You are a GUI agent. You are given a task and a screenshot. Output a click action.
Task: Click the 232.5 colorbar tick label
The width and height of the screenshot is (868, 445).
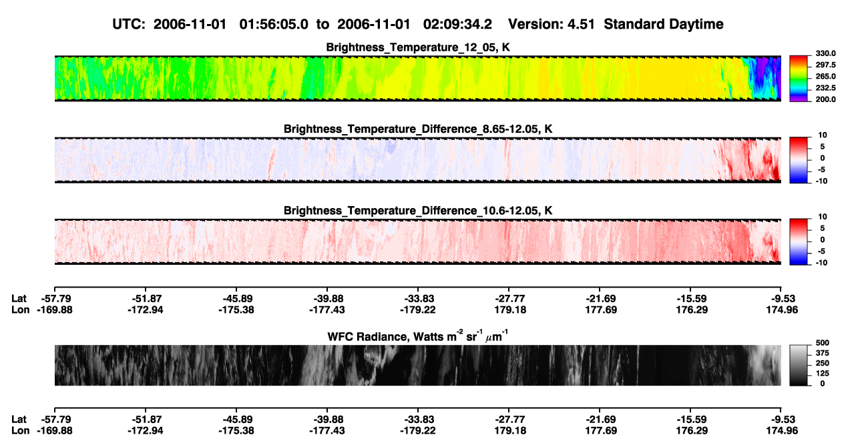click(826, 87)
